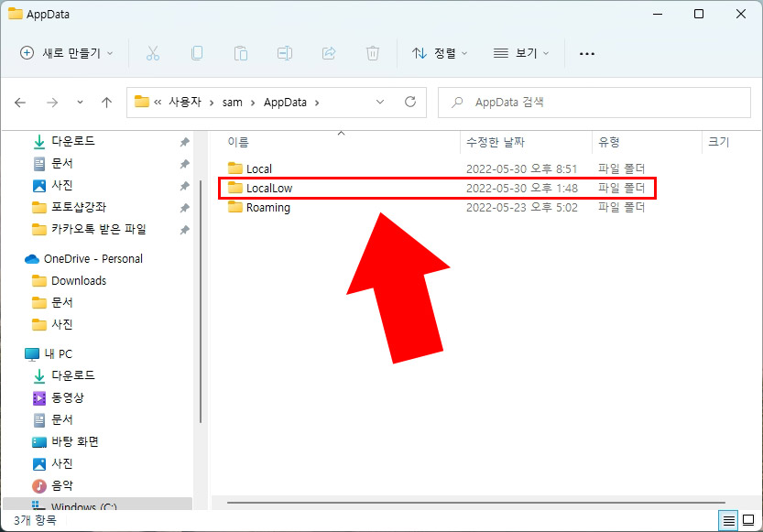Open 음악 under 내 PC
The image size is (763, 532).
(x=52, y=485)
